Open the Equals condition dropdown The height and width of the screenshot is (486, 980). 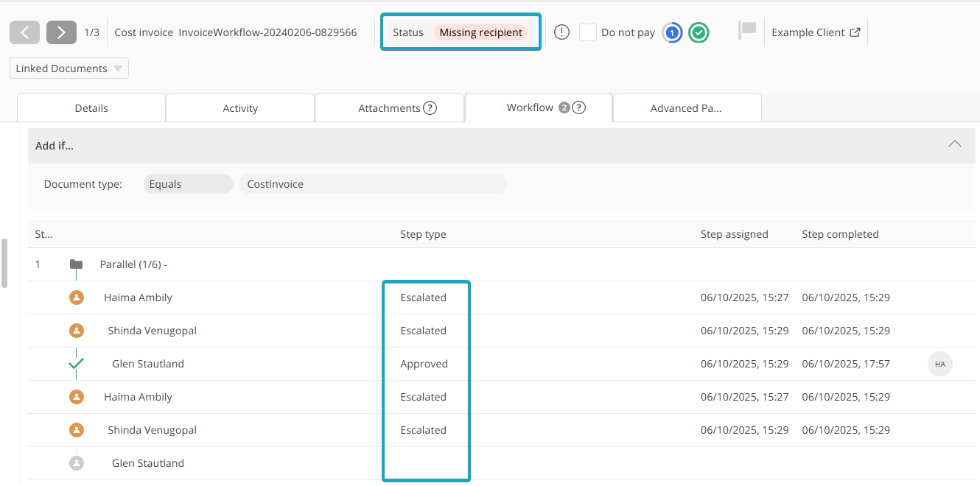pyautogui.click(x=188, y=184)
